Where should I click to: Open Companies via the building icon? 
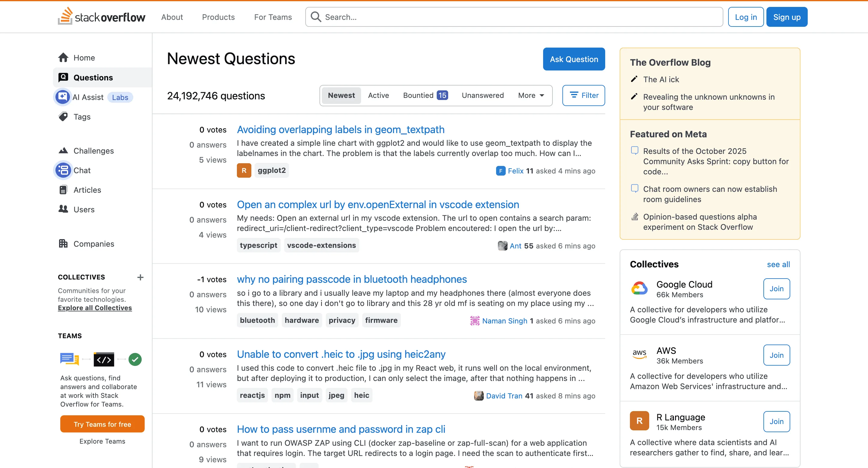(x=63, y=243)
